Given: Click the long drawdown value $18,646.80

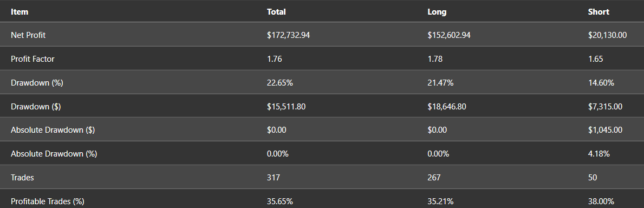Looking at the screenshot, I should coord(447,107).
